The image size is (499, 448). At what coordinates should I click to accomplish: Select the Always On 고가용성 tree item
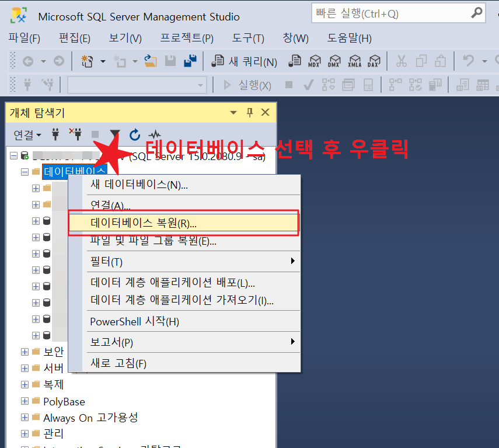tap(90, 418)
